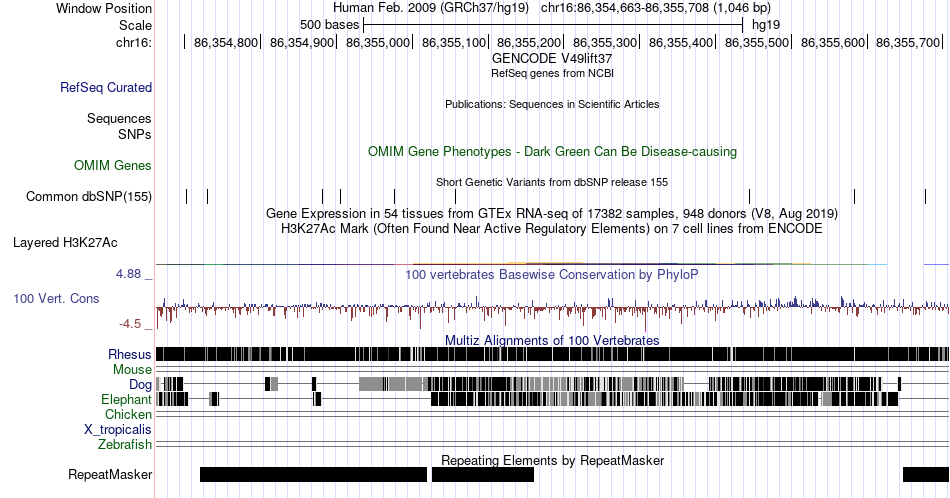The width and height of the screenshot is (950, 498).
Task: Click the X_tropicalis species label
Action: [x=118, y=430]
